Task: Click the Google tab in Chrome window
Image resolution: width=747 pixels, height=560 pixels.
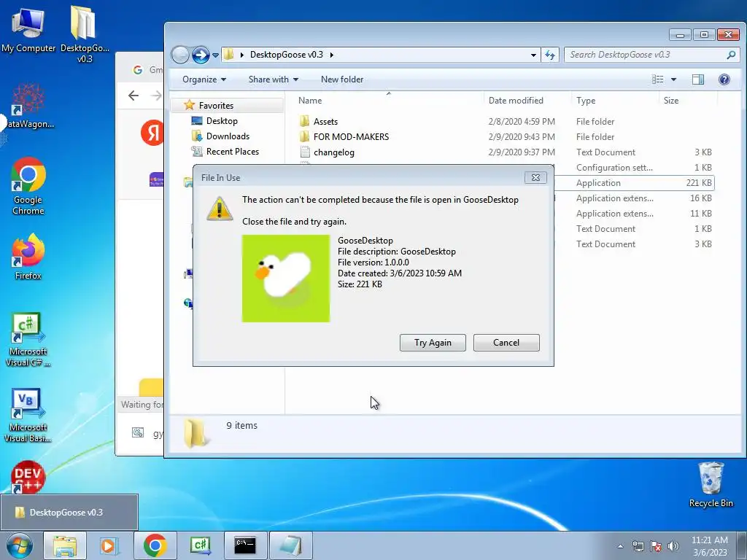Action: 147,70
